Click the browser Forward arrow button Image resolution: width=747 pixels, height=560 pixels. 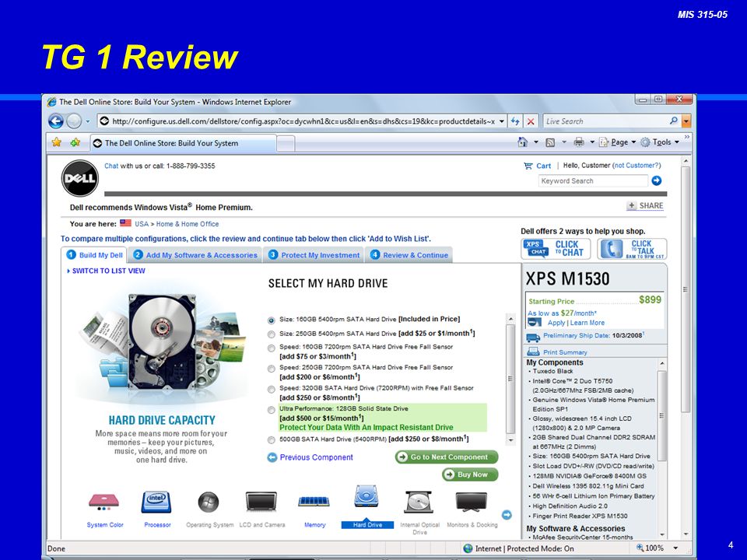(x=74, y=121)
